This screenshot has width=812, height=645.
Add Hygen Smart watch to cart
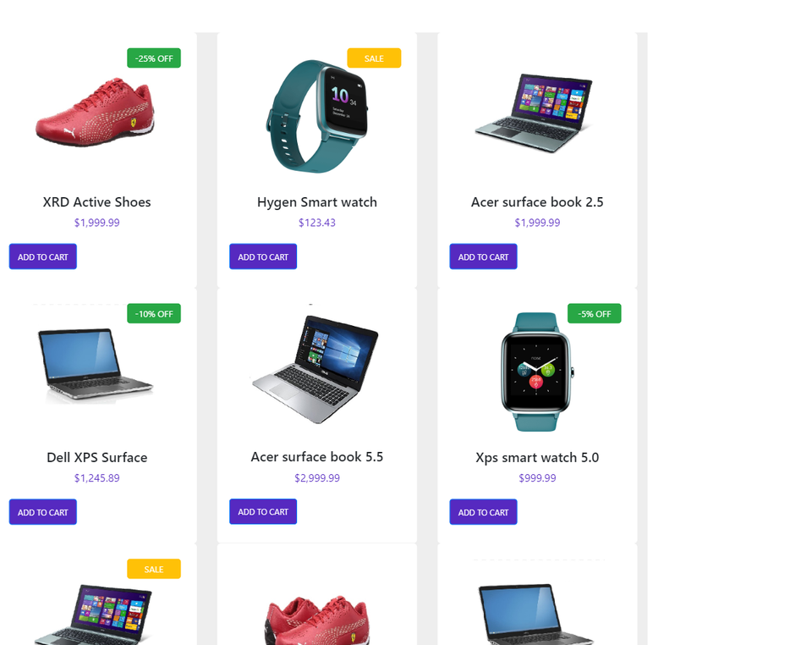pyautogui.click(x=263, y=256)
